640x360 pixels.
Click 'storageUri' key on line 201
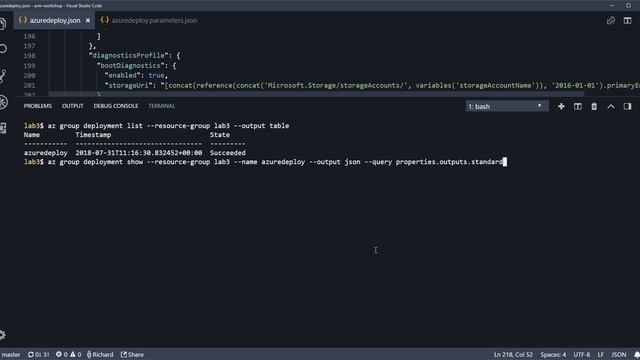130,85
